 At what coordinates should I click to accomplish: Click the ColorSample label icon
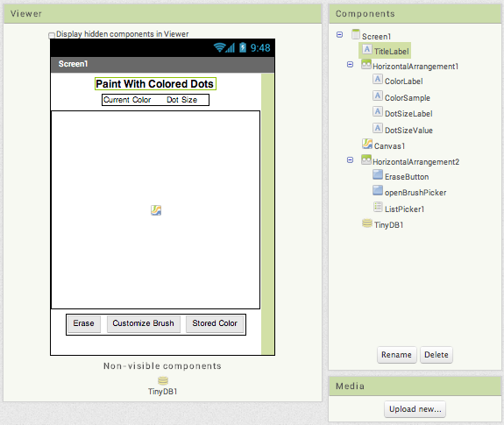(378, 96)
